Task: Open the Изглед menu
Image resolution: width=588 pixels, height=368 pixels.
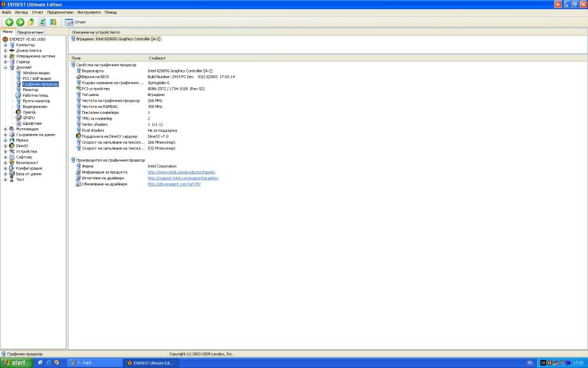Action: tap(21, 13)
